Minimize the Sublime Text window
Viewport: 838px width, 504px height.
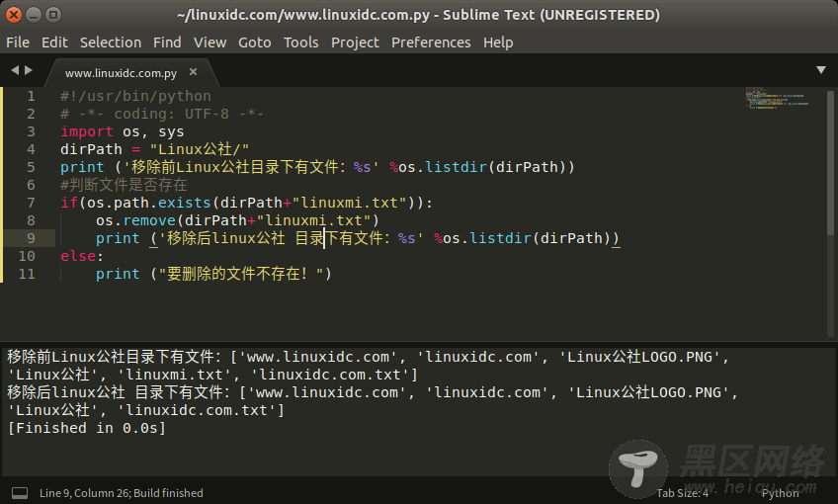click(x=34, y=15)
